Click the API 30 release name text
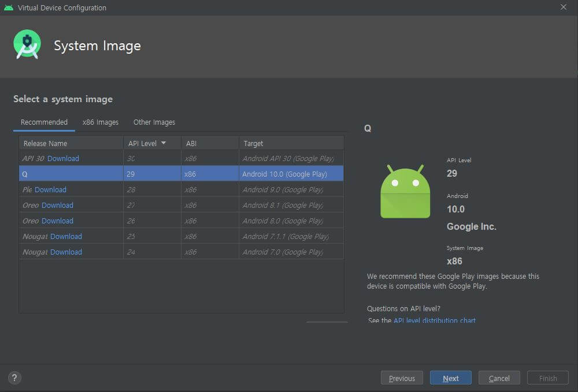This screenshot has height=392, width=578. tap(33, 158)
